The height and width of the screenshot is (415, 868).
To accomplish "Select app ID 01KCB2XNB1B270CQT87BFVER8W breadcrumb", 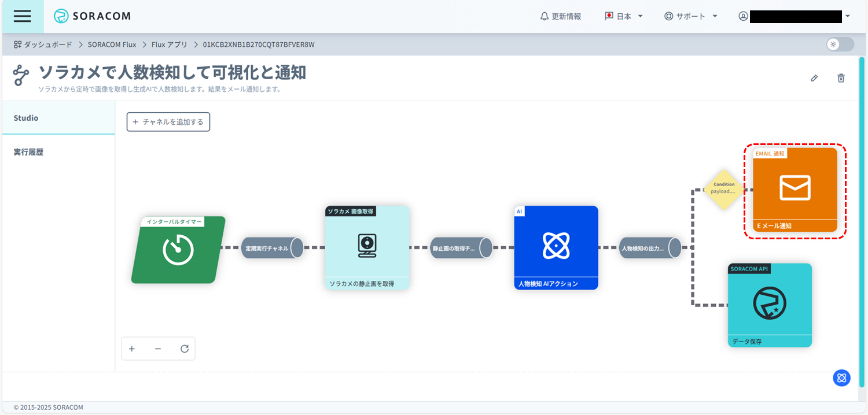I will pyautogui.click(x=259, y=45).
